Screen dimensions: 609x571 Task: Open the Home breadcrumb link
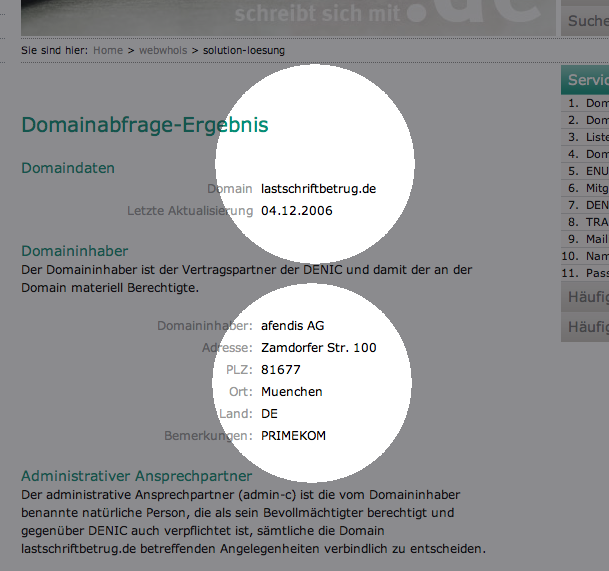pyautogui.click(x=108, y=50)
